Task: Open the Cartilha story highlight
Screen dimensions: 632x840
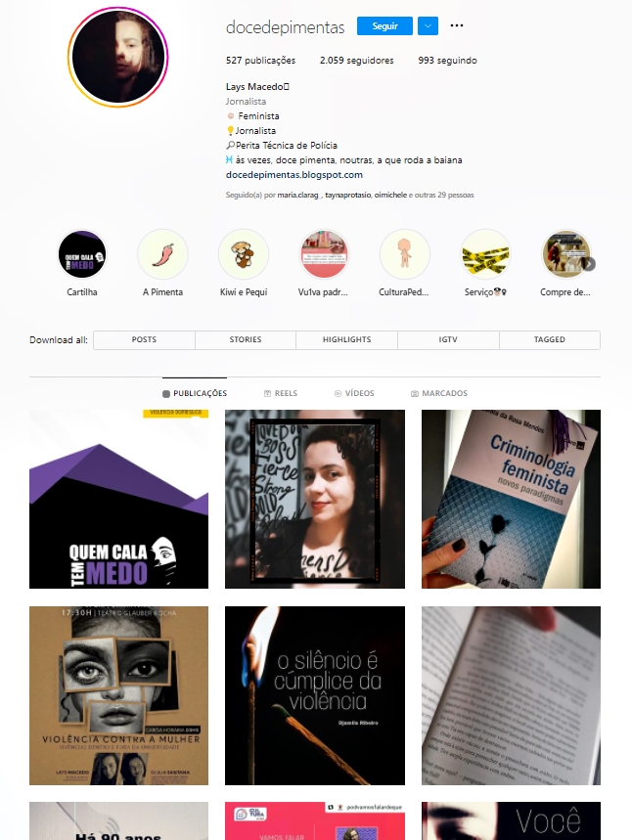Action: 82,254
